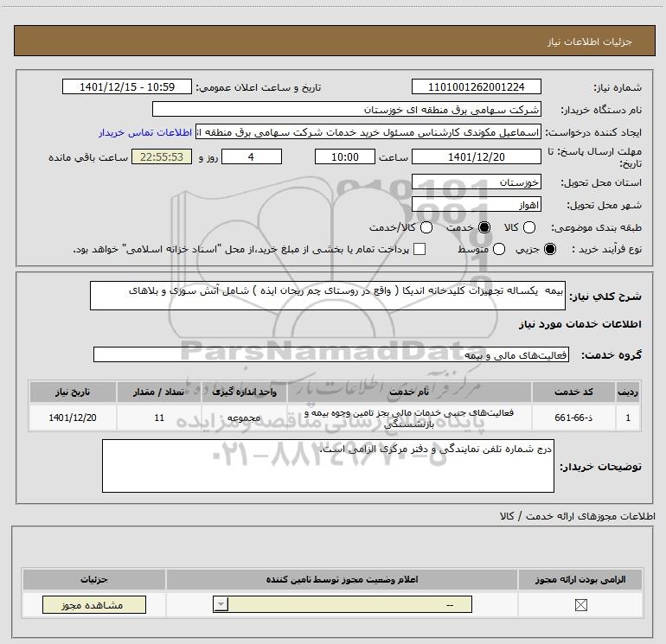The height and width of the screenshot is (644, 666).
Task: Click the need number field 1101001262001224
Action: pyautogui.click(x=476, y=86)
